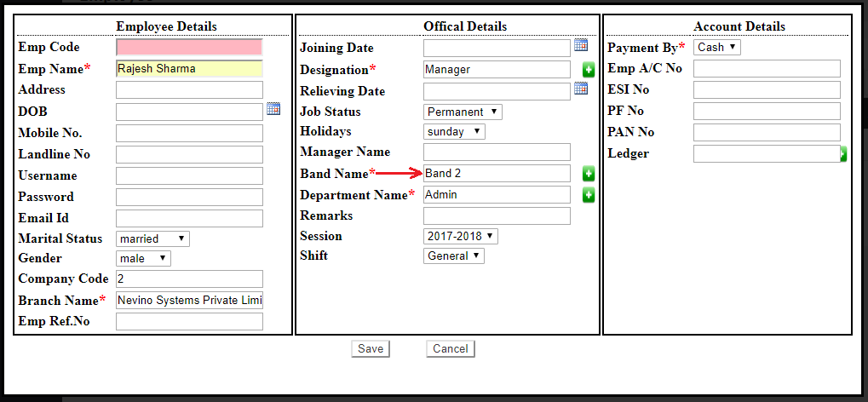
Task: Open the Payment By dropdown
Action: [x=716, y=48]
